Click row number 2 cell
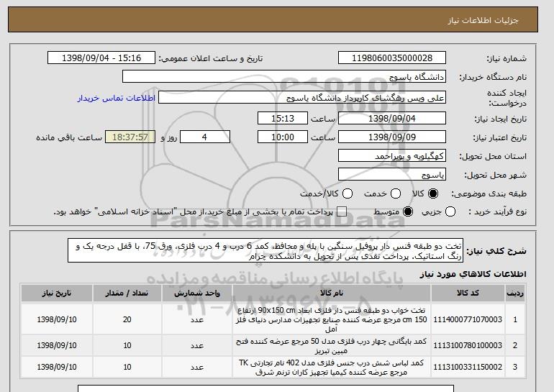This screenshot has width=554, height=392. point(515,346)
